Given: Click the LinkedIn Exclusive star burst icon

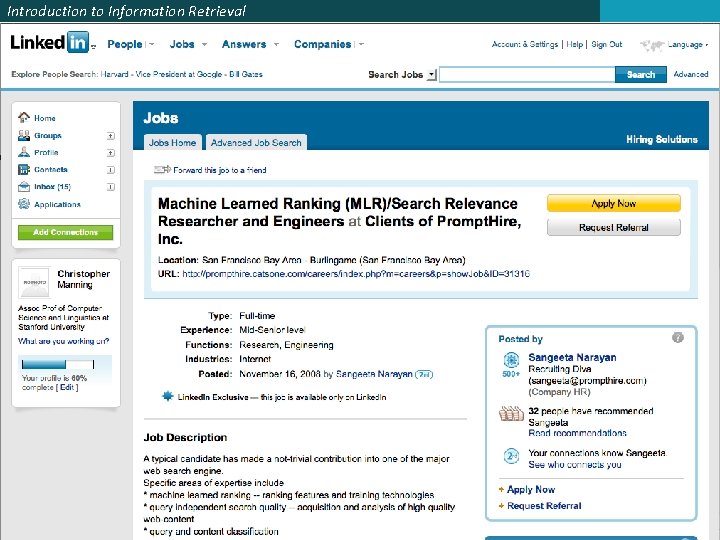Looking at the screenshot, I should 168,396.
